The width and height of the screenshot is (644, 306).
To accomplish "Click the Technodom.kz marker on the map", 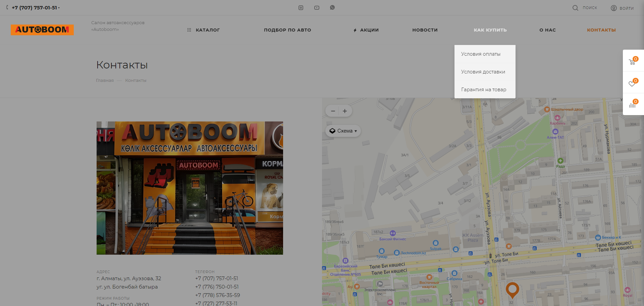I will (x=397, y=253).
